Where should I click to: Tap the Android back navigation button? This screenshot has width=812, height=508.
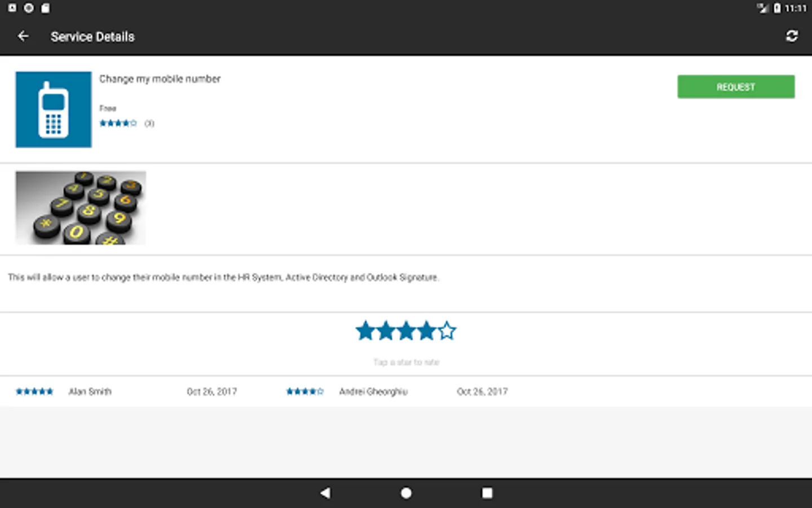click(325, 493)
